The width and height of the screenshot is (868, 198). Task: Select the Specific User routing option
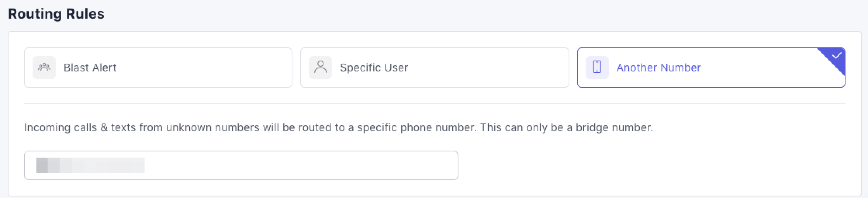[x=434, y=68]
